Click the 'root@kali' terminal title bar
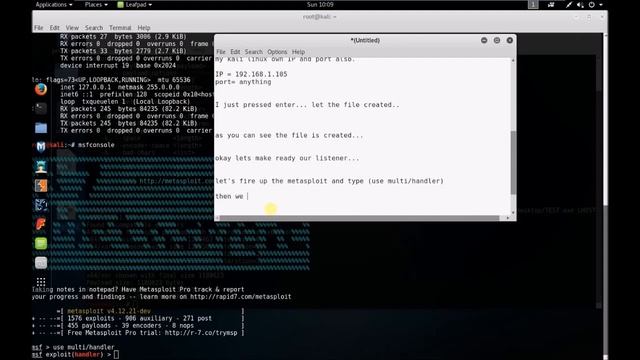This screenshot has width=640, height=360. [320, 17]
